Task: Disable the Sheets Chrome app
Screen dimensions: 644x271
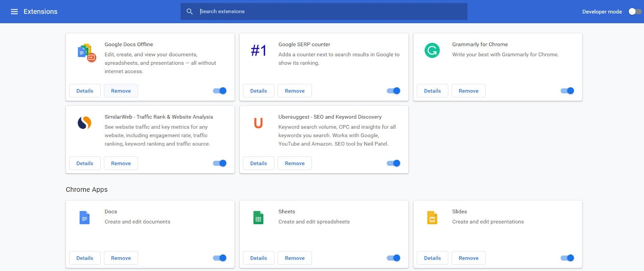Action: click(x=394, y=258)
